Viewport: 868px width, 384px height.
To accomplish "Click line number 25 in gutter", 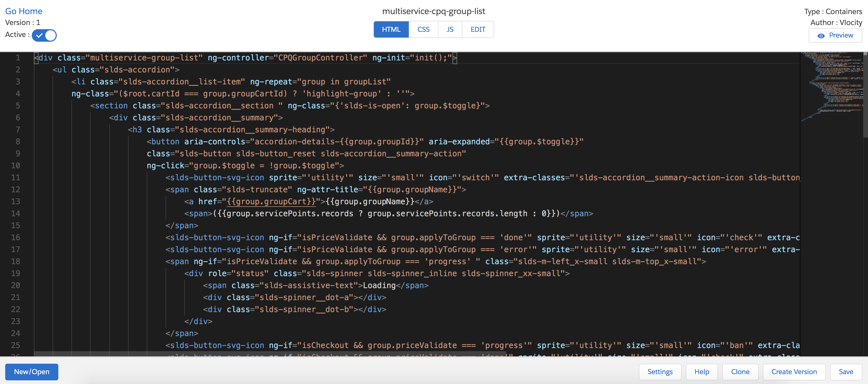I will click(16, 345).
